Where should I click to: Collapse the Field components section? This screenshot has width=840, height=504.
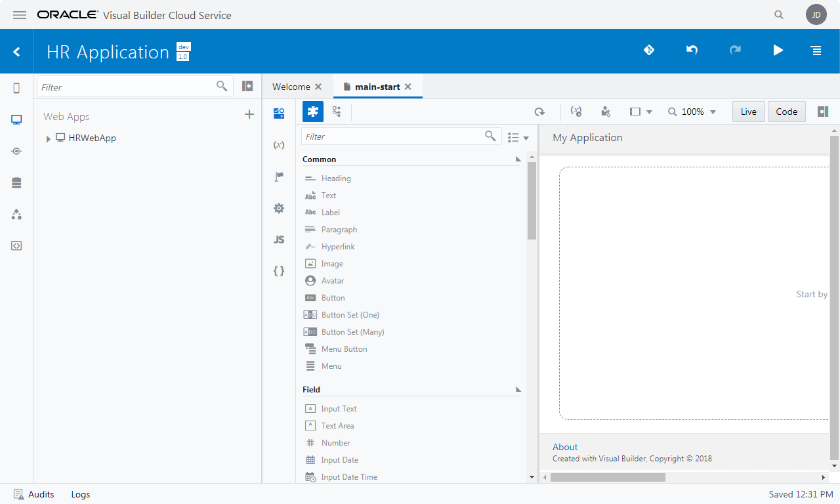[518, 390]
